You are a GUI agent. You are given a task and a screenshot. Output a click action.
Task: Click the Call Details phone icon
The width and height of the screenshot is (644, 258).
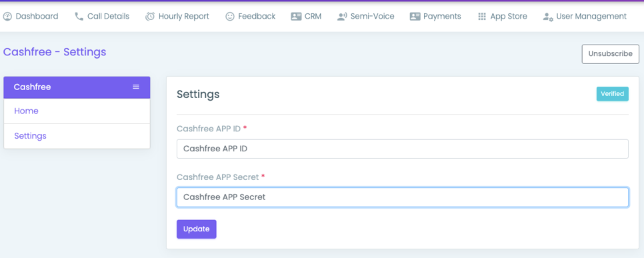(x=79, y=17)
